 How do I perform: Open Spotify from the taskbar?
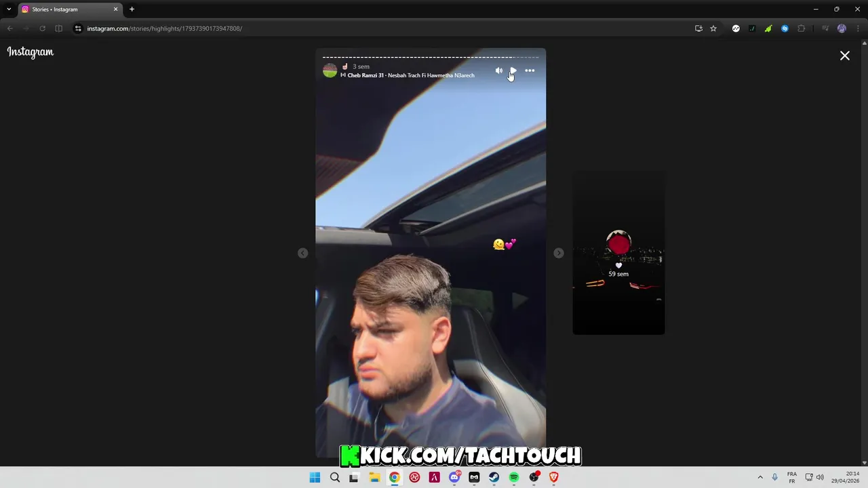point(514,478)
